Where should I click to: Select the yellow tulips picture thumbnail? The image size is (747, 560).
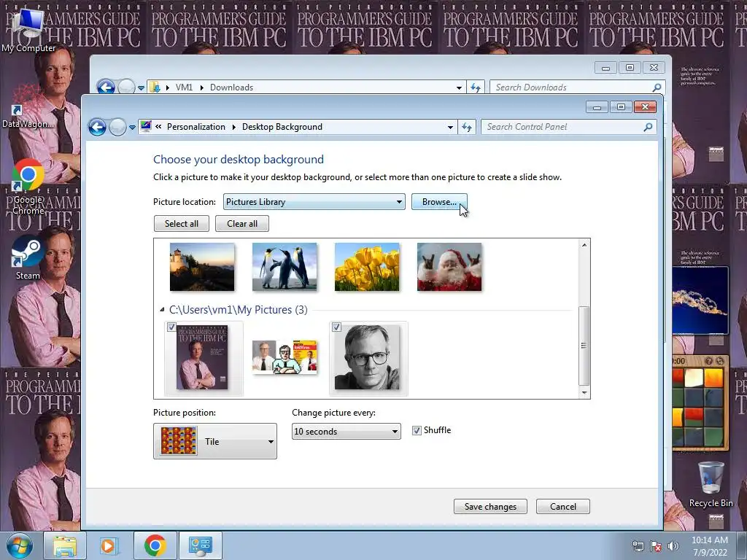coord(367,267)
